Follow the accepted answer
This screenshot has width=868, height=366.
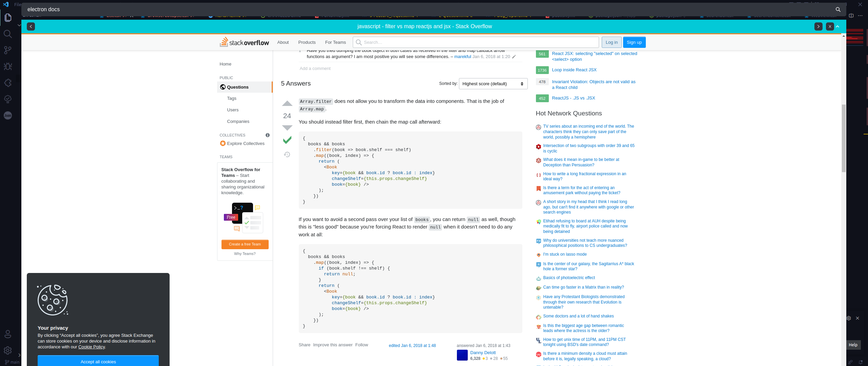tap(362, 345)
